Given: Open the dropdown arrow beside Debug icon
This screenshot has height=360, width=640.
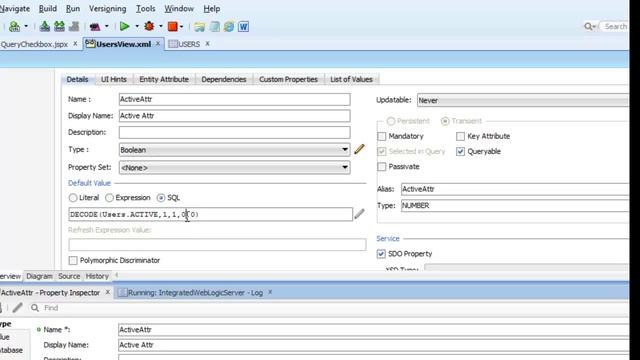Looking at the screenshot, I should [161, 27].
